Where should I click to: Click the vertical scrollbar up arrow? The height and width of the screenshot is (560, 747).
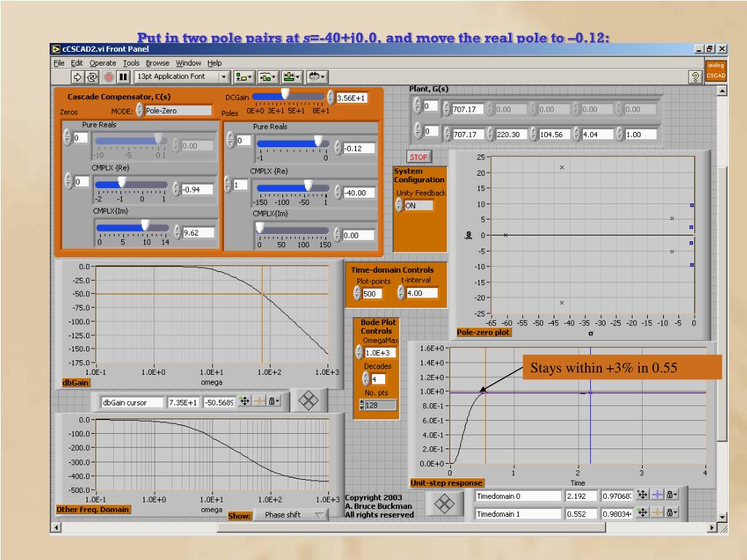pyautogui.click(x=722, y=90)
